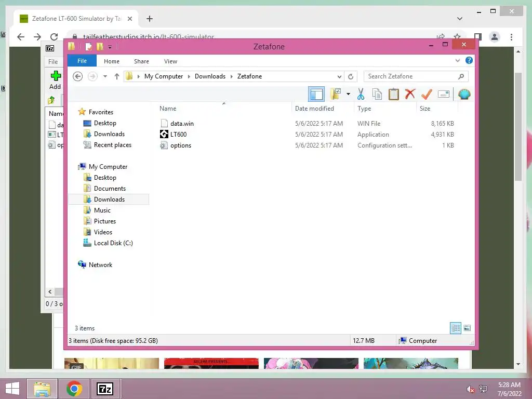
Task: Click the Paste clipboard icon
Action: [394, 94]
